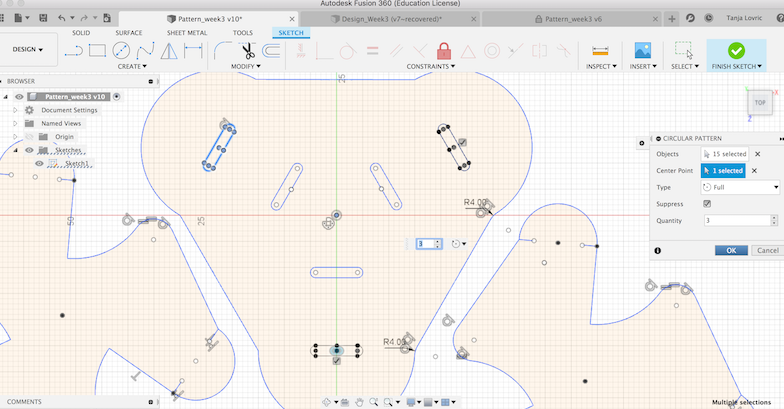Viewport: 784px width, 409px height.
Task: Click the Save disk icon
Action: [43, 18]
